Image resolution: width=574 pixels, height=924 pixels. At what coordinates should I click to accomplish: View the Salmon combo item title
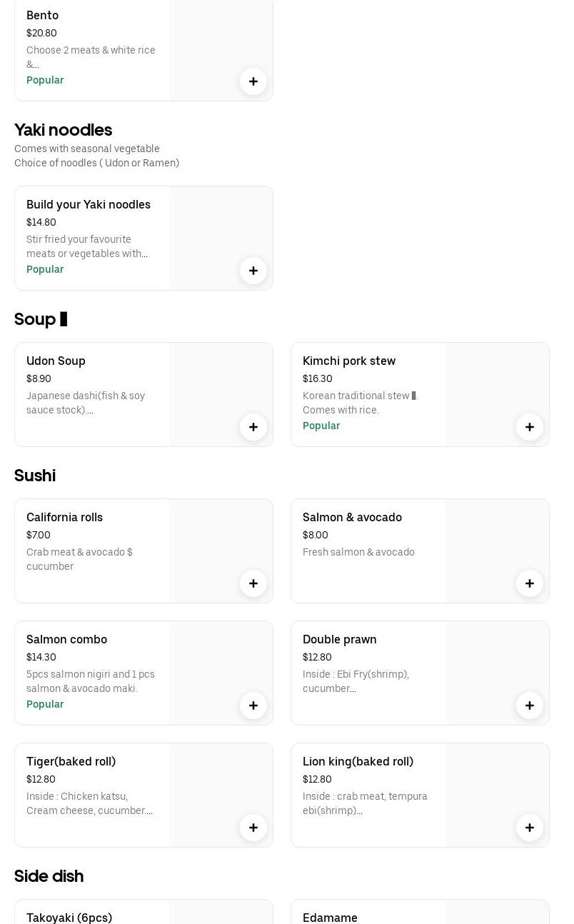(66, 640)
